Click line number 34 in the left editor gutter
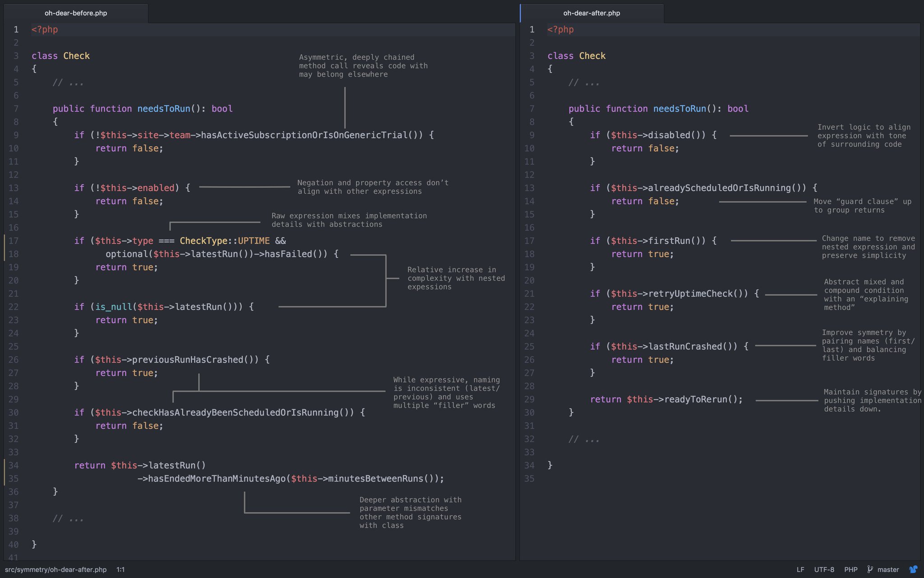This screenshot has height=578, width=924. tap(14, 465)
